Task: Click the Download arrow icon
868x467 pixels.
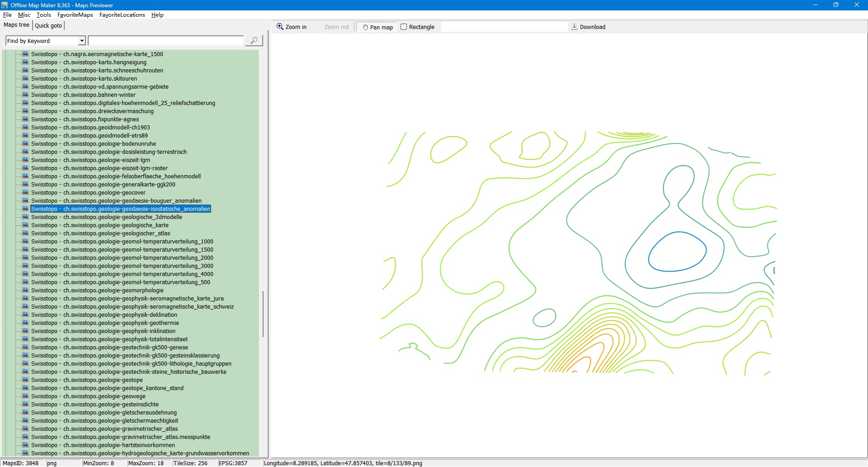Action: pyautogui.click(x=575, y=27)
